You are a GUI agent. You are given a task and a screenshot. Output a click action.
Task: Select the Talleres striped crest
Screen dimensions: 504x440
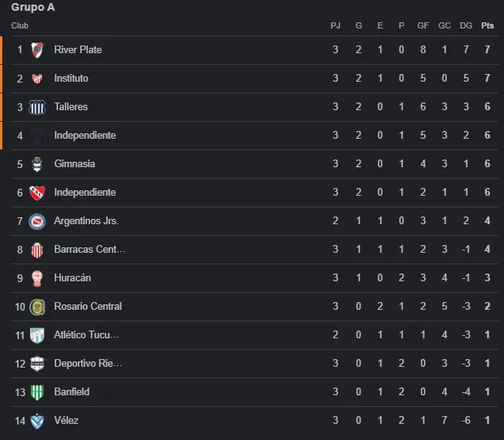(37, 107)
